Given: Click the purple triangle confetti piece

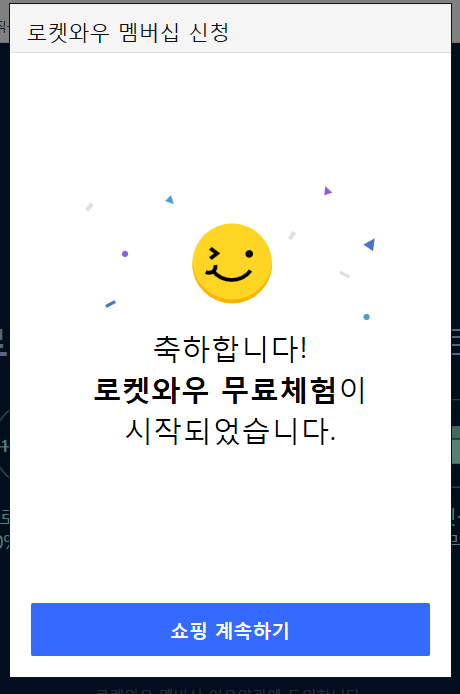Looking at the screenshot, I should tap(328, 191).
